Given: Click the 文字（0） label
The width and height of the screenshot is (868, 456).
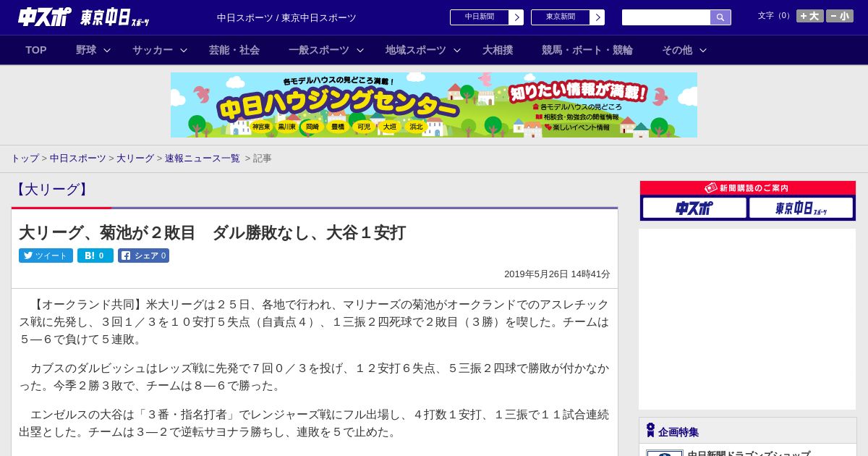Looking at the screenshot, I should [x=775, y=16].
